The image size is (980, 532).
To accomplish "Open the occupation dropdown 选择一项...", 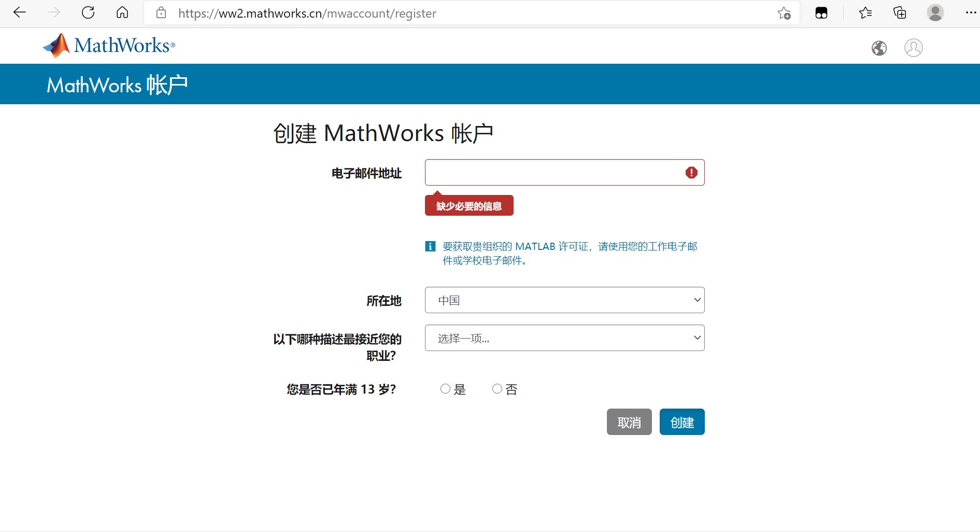I will click(565, 338).
